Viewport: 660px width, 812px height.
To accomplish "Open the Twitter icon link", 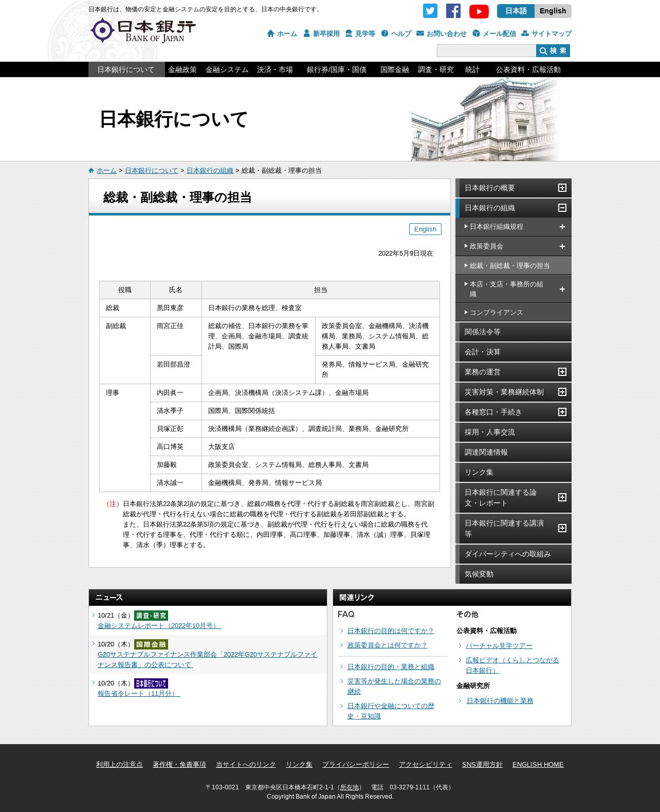I will tap(430, 11).
